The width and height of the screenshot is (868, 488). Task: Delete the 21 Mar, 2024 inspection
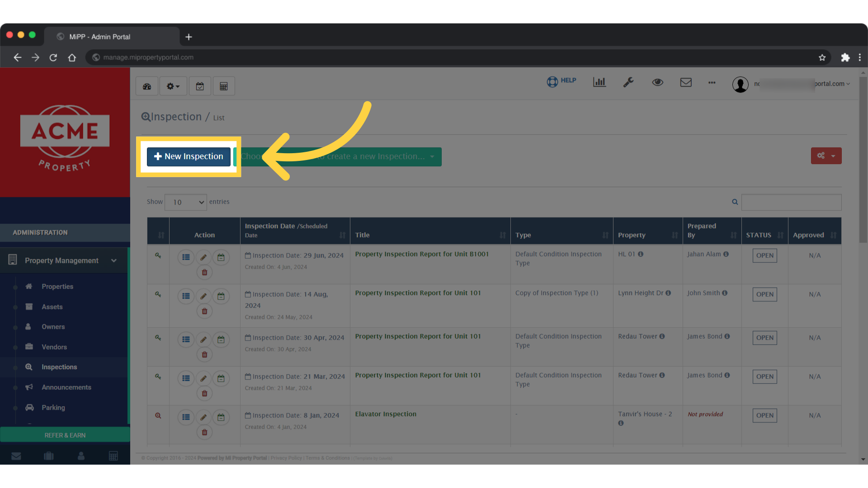pyautogui.click(x=204, y=394)
